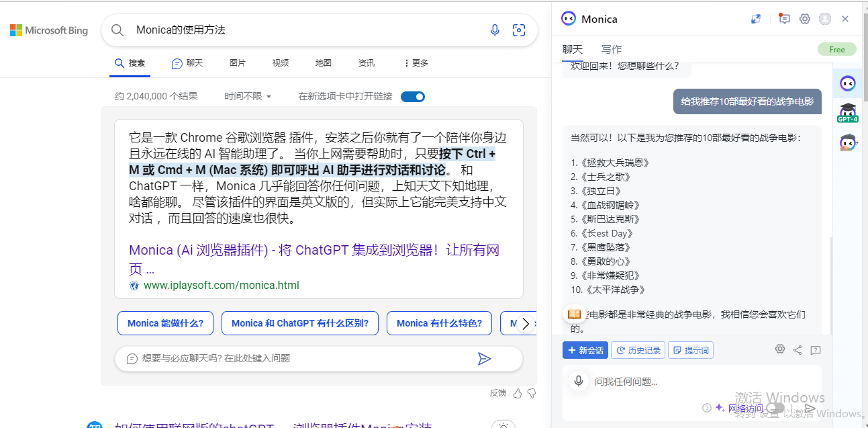Click the help icon beside 网络访问
This screenshot has height=428, width=868.
pyautogui.click(x=706, y=408)
